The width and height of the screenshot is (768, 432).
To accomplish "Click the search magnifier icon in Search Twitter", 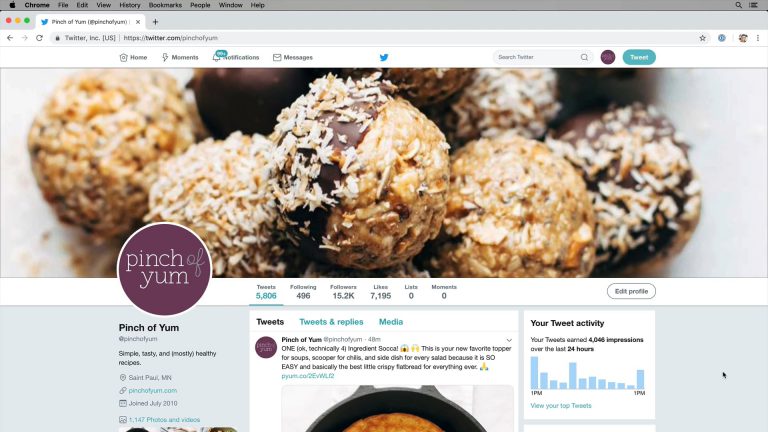I will (x=584, y=57).
